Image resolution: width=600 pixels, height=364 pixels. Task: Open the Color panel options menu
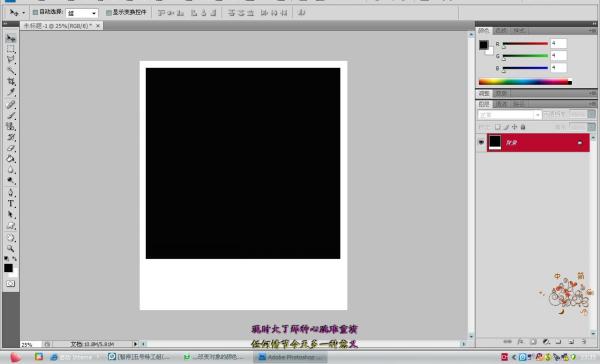tap(592, 31)
